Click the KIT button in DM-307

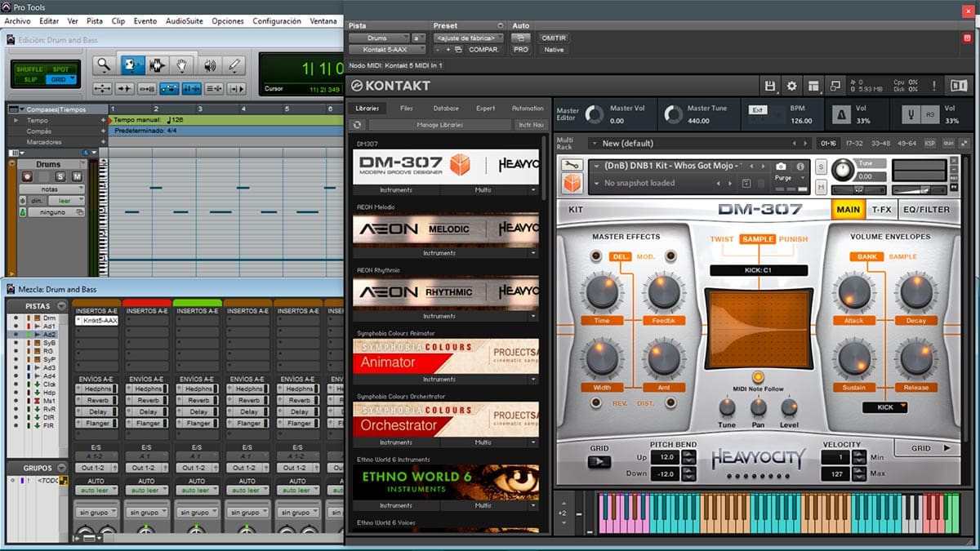[576, 210]
